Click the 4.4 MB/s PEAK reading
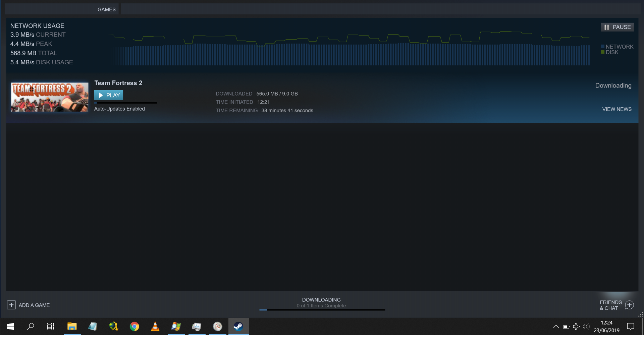The width and height of the screenshot is (644, 362). (31, 44)
